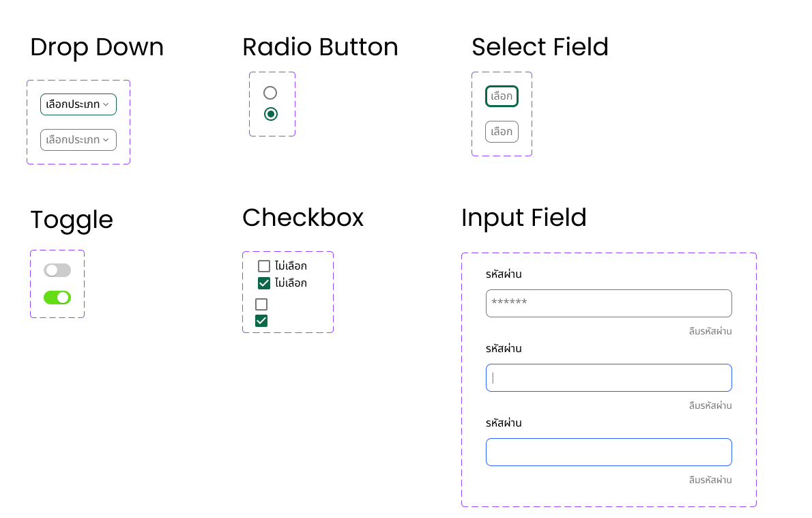The height and width of the screenshot is (518, 812).
Task: Click the thick green-bordered เลือก select field
Action: (x=502, y=96)
